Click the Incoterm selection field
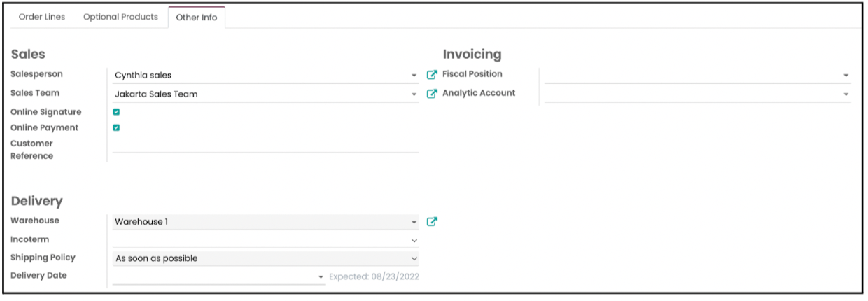This screenshot has width=868, height=301. [266, 240]
